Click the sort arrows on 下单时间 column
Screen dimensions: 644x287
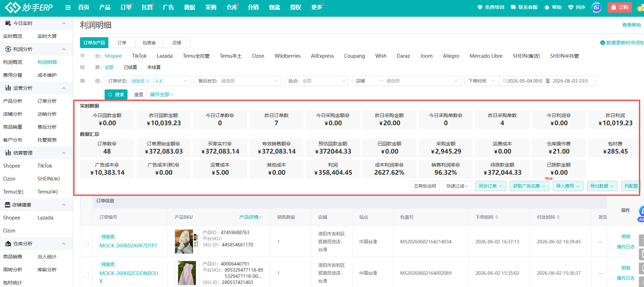click(x=497, y=217)
